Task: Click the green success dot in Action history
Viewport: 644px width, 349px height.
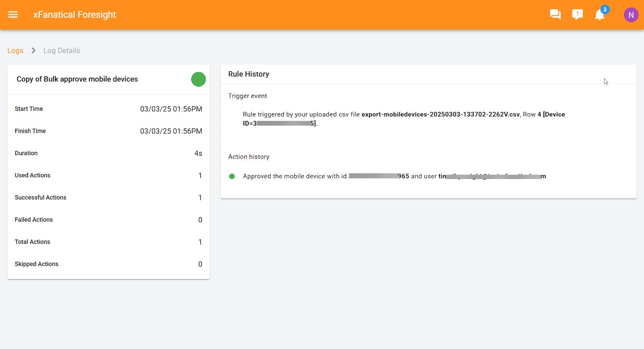Action: point(232,176)
